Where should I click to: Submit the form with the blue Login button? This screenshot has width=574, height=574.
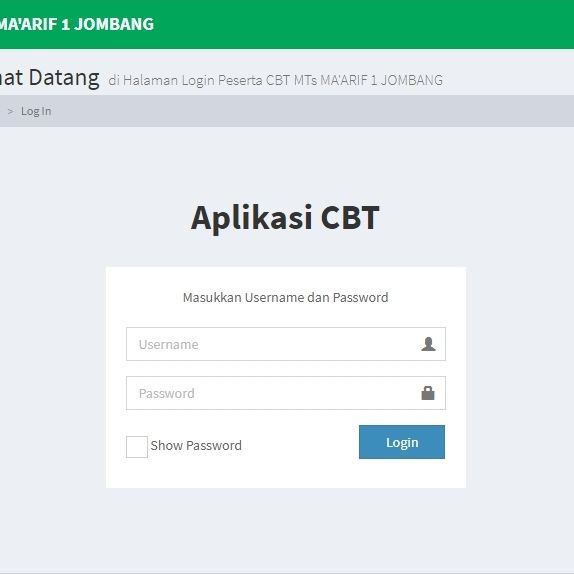402,442
